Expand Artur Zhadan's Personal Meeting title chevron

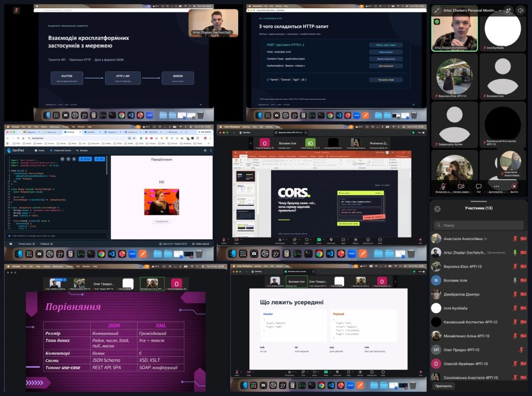500,10
